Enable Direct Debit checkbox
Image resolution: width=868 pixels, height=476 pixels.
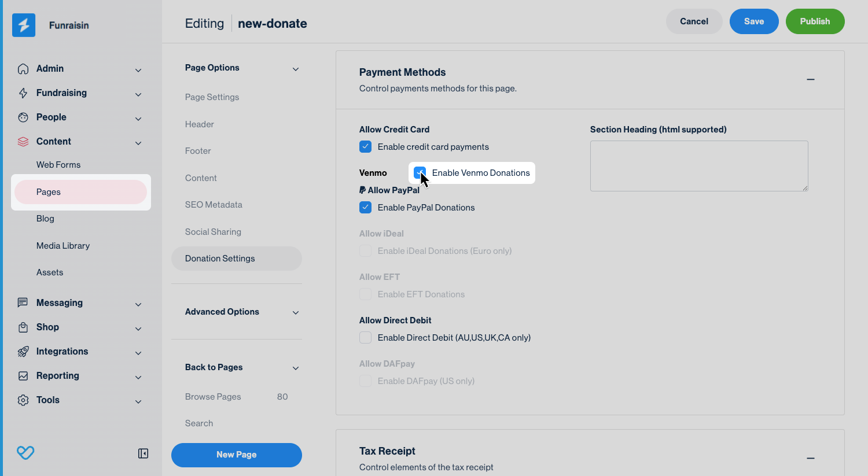(365, 338)
